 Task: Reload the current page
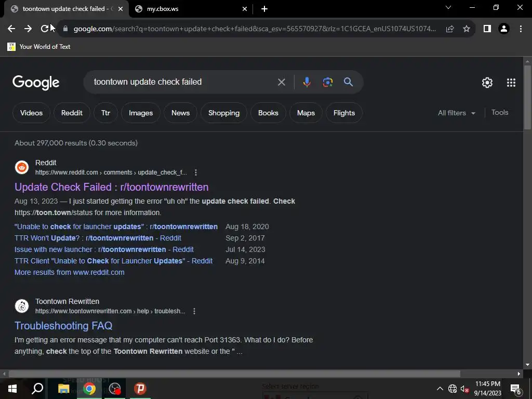pyautogui.click(x=45, y=29)
